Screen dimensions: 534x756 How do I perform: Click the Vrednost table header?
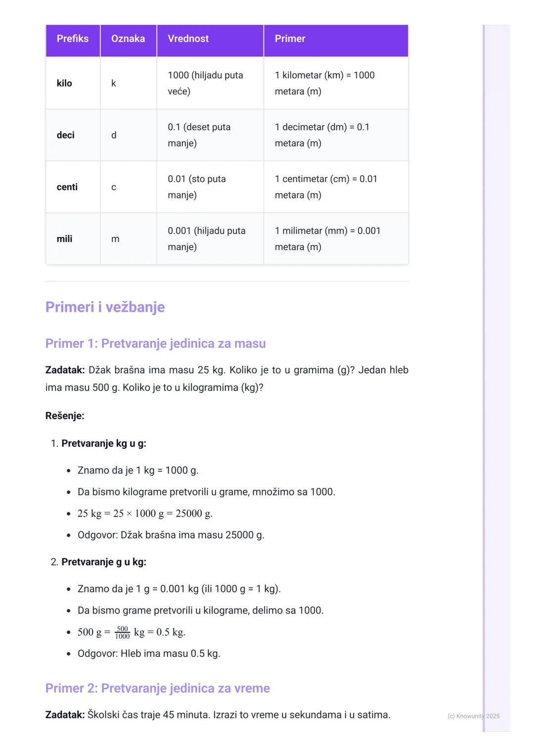[188, 39]
